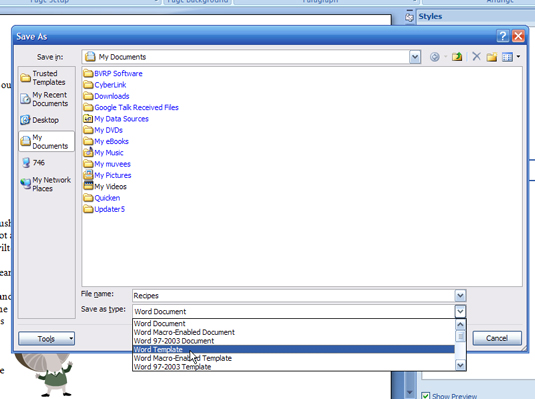The height and width of the screenshot is (399, 535).
Task: Choose Word 97-2003 Template type
Action: [x=293, y=367]
